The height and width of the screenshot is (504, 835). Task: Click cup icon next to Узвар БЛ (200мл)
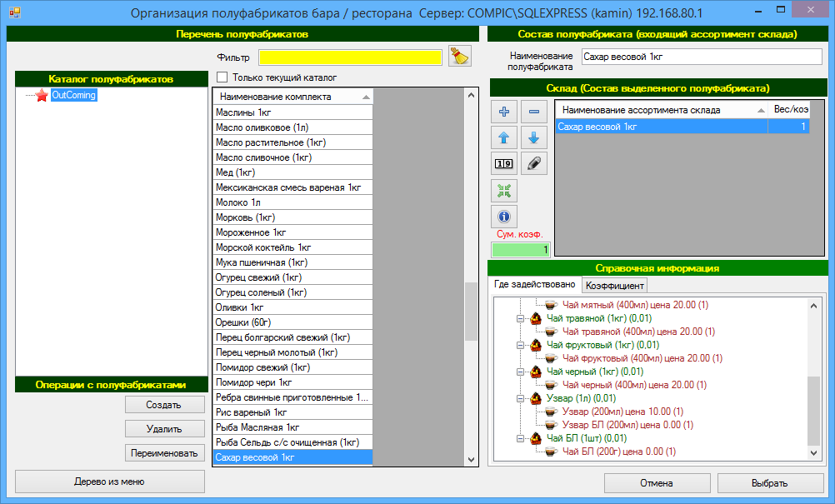tap(551, 425)
